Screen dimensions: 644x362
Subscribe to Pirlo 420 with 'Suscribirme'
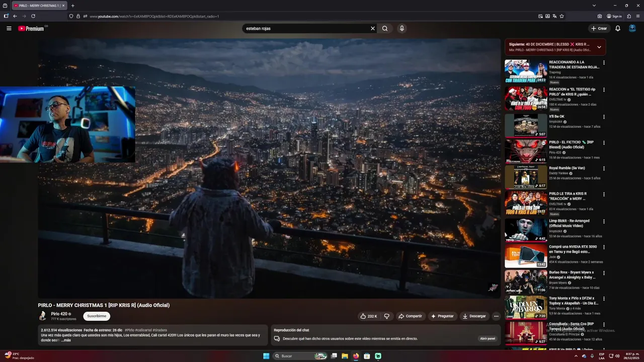coord(97,316)
